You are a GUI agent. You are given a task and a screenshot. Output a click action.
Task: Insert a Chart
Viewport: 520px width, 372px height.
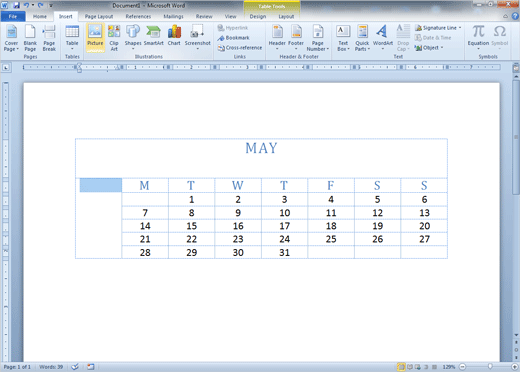coord(174,36)
